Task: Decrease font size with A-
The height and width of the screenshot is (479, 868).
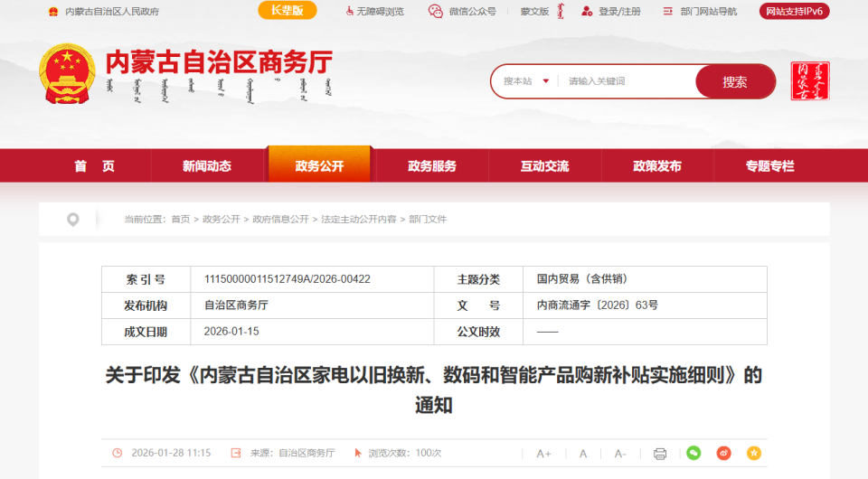Action: (x=620, y=454)
